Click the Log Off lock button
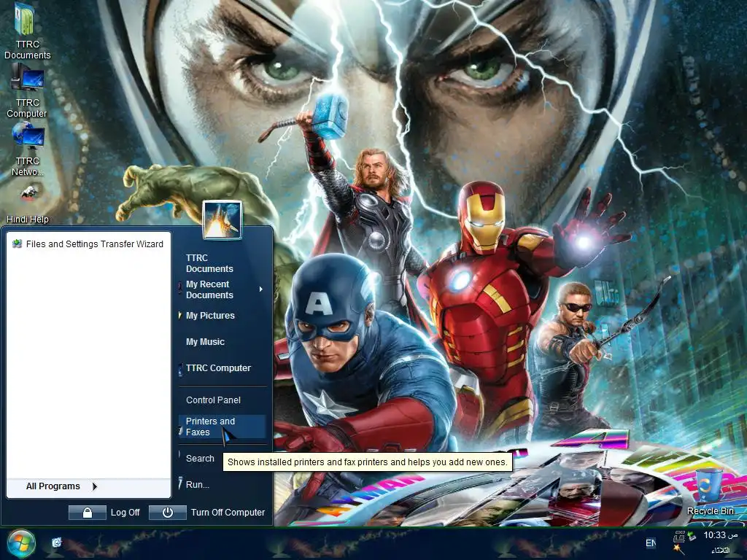Viewport: 747px width, 560px height. click(x=88, y=513)
